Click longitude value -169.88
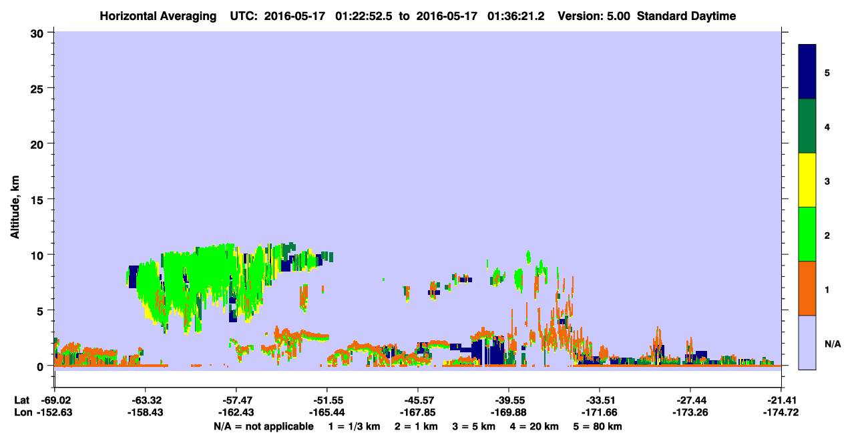This screenshot has width=868, height=445. (x=509, y=412)
